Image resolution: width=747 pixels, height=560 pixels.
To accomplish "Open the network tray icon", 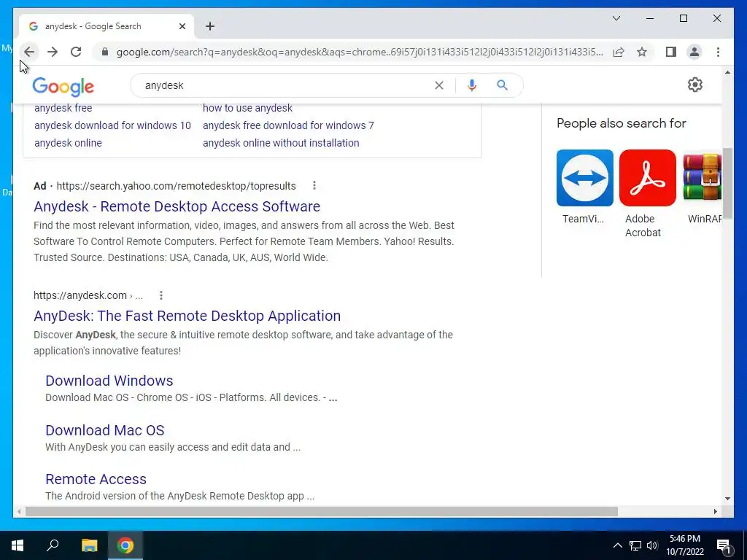I will click(x=635, y=545).
